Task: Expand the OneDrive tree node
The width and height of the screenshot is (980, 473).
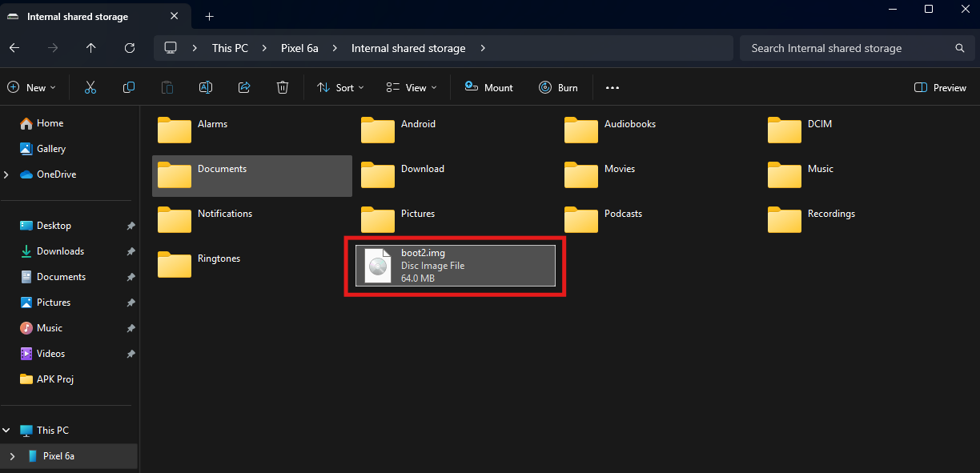Action: (x=7, y=174)
